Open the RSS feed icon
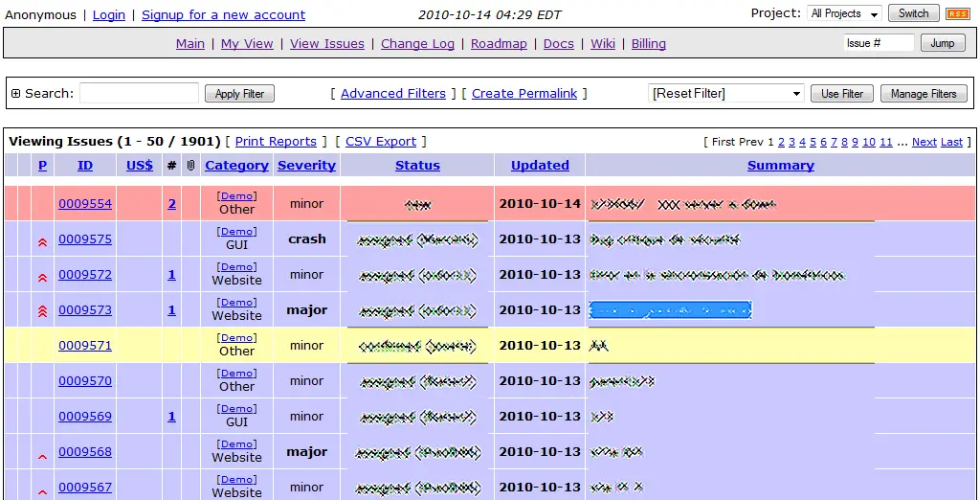This screenshot has width=980, height=500. pos(957,13)
